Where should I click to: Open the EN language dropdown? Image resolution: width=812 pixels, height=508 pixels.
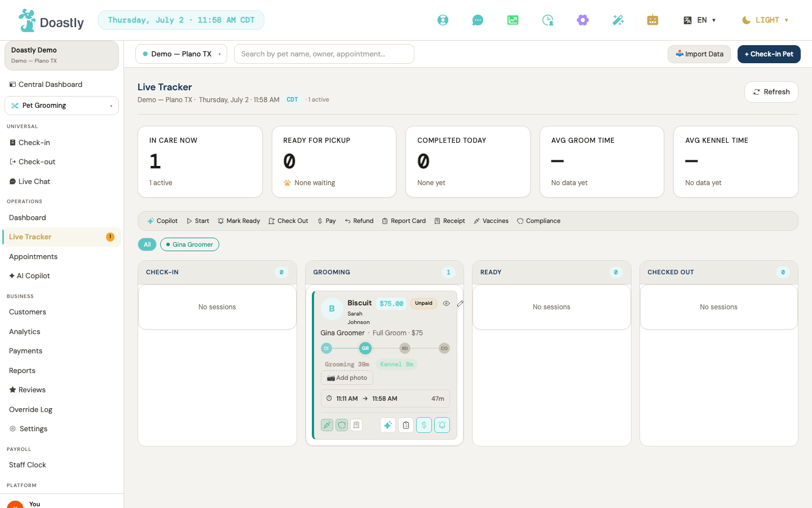[700, 20]
